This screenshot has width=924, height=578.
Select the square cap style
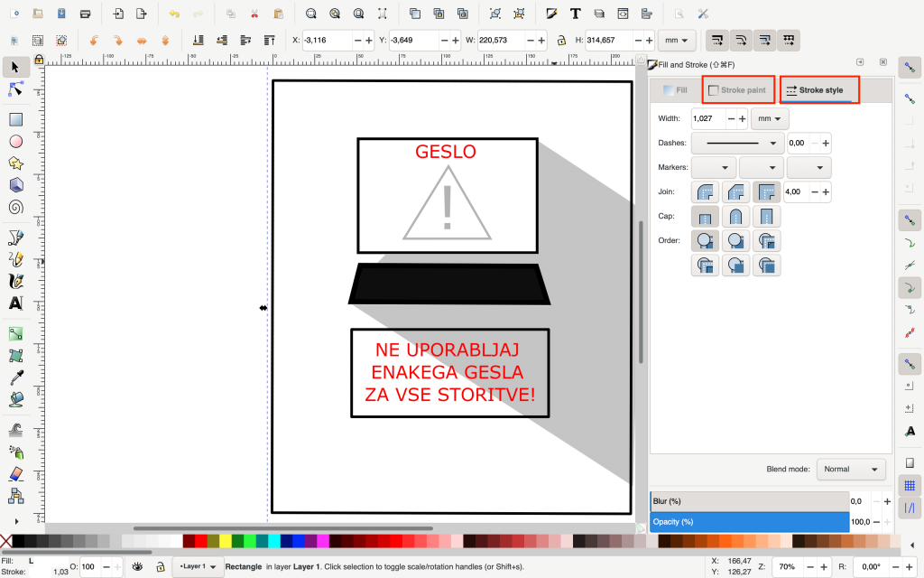[766, 217]
